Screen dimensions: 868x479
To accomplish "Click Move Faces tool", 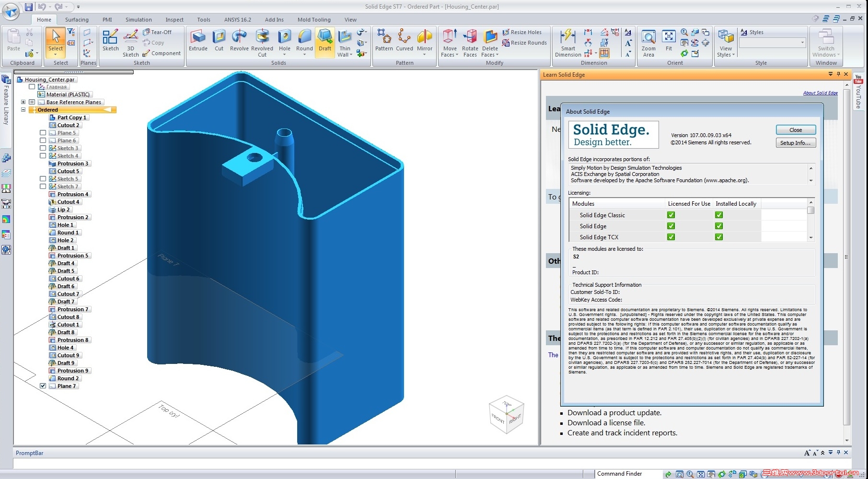I will pyautogui.click(x=450, y=43).
